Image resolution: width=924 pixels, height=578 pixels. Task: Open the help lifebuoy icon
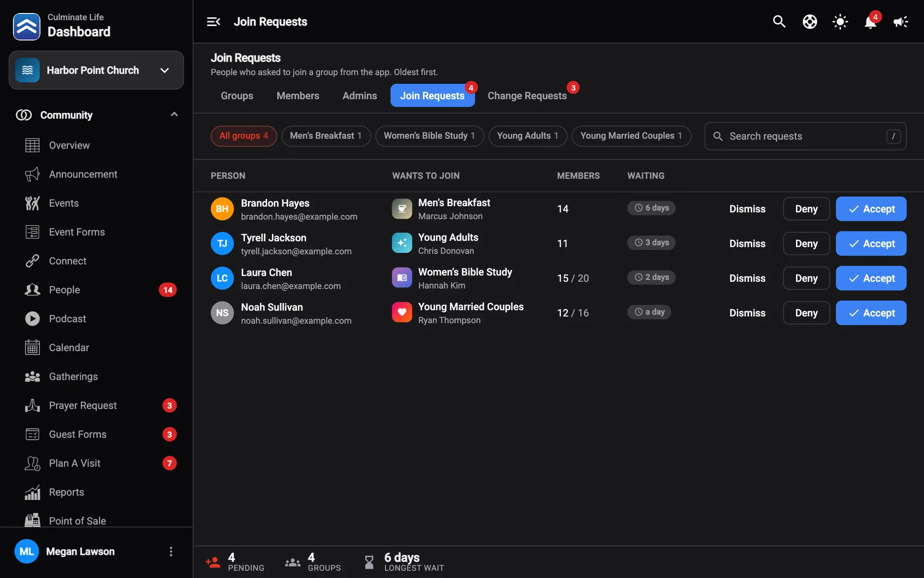coord(810,22)
